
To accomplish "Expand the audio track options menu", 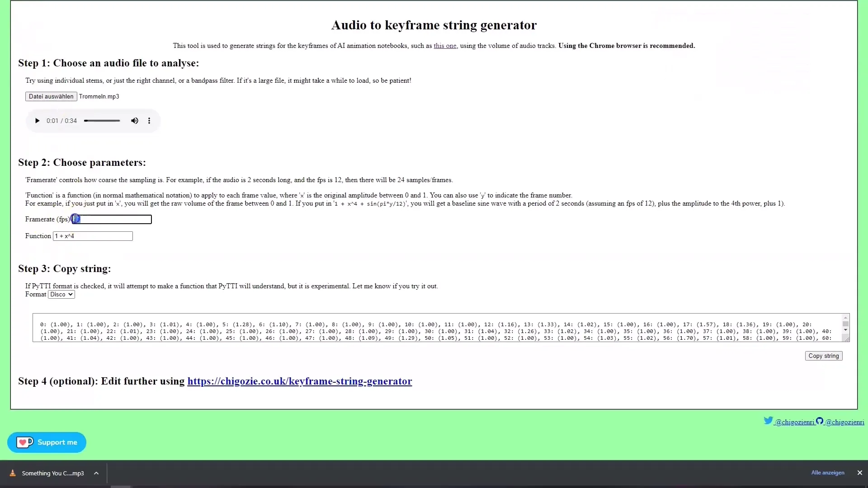I will tap(149, 121).
